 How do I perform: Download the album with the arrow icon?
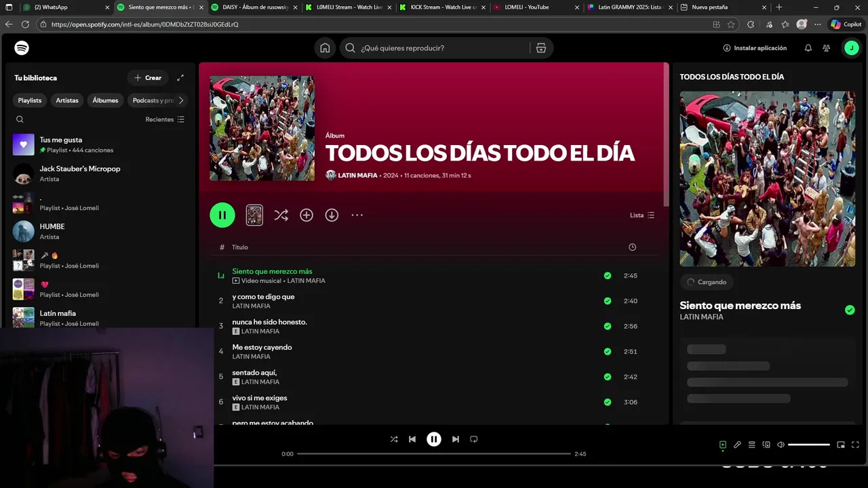tap(332, 215)
